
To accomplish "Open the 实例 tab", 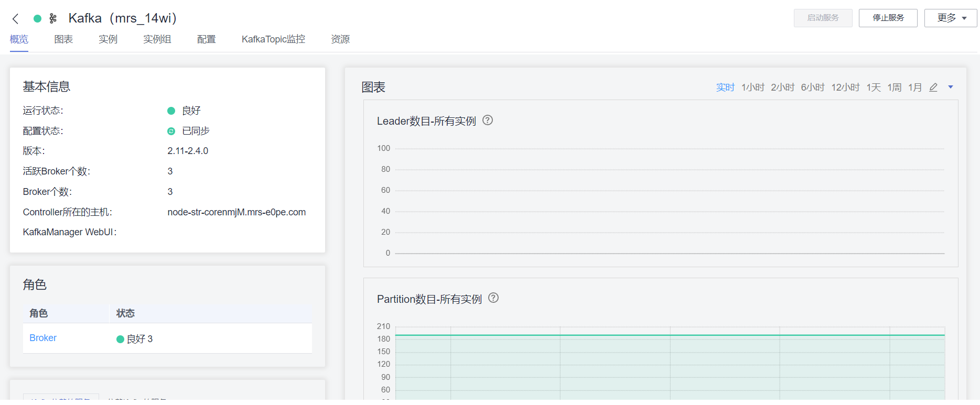I will tap(108, 39).
